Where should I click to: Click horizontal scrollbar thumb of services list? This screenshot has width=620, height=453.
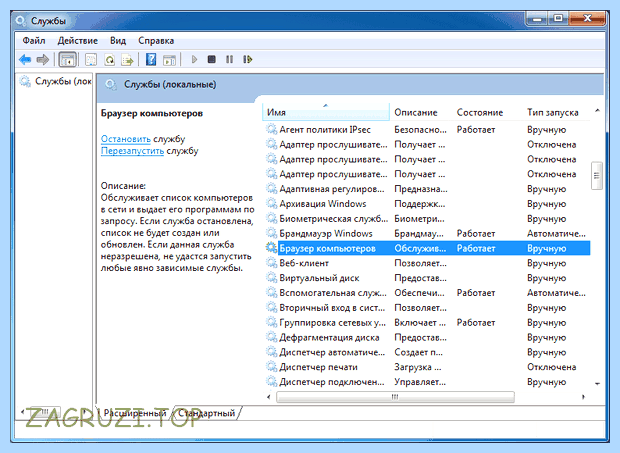click(395, 396)
